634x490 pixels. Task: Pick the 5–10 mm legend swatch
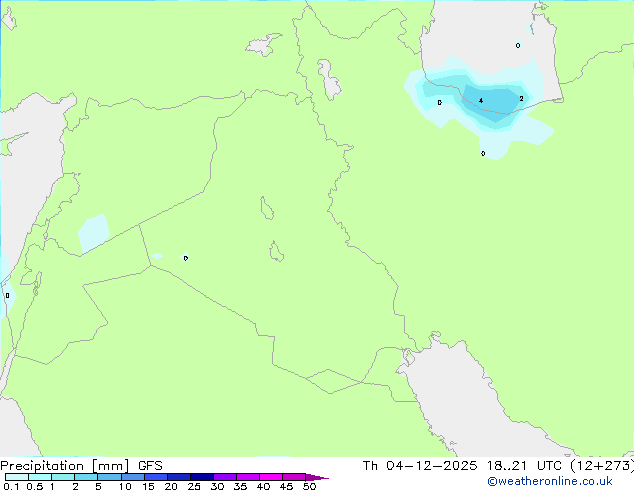click(x=109, y=477)
